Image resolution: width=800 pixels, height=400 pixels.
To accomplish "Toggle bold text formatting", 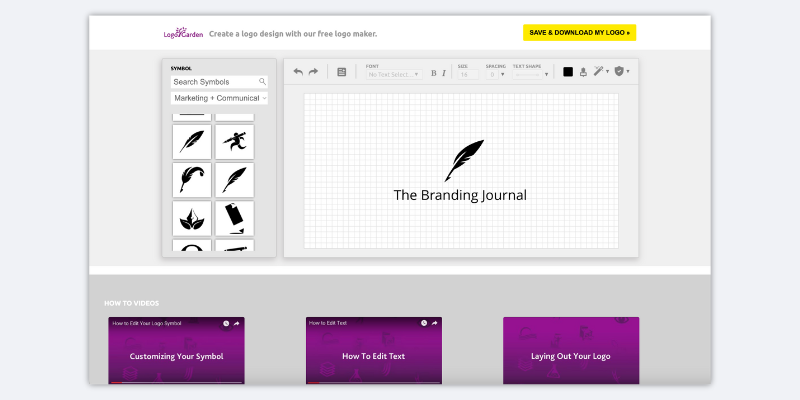I will (x=434, y=73).
